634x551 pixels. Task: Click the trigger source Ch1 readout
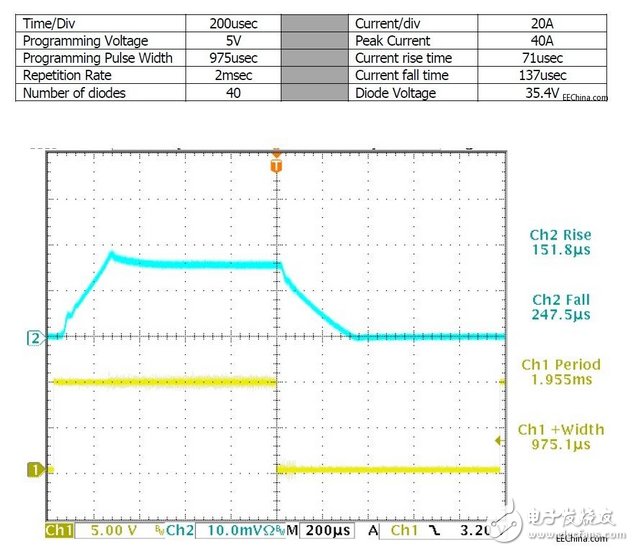pos(404,528)
